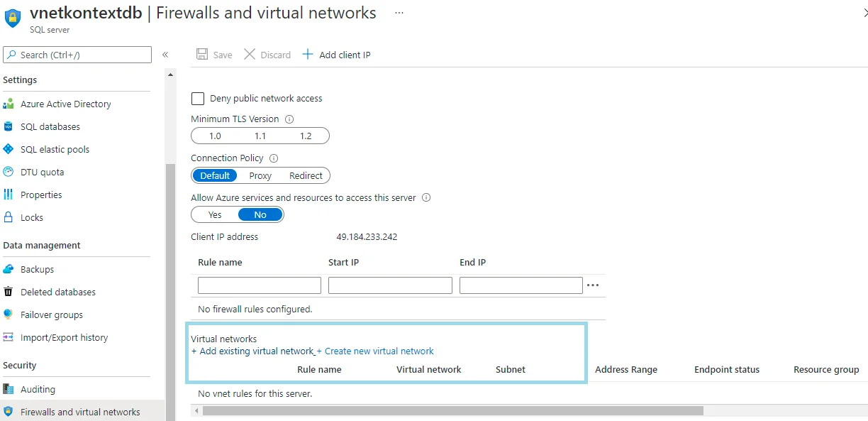Screen dimensions: 868x421
Task: Set minimum TLS version to 1.2
Action: tap(306, 136)
